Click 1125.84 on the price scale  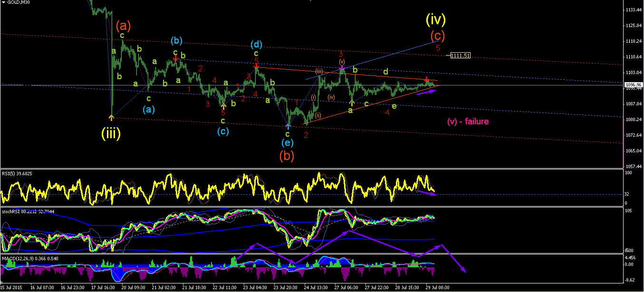(633, 25)
